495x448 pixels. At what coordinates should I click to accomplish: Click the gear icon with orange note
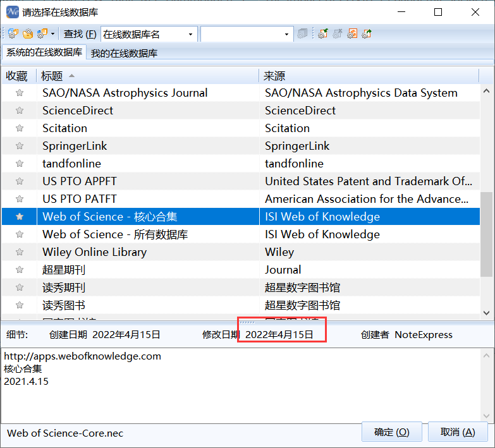pyautogui.click(x=42, y=33)
